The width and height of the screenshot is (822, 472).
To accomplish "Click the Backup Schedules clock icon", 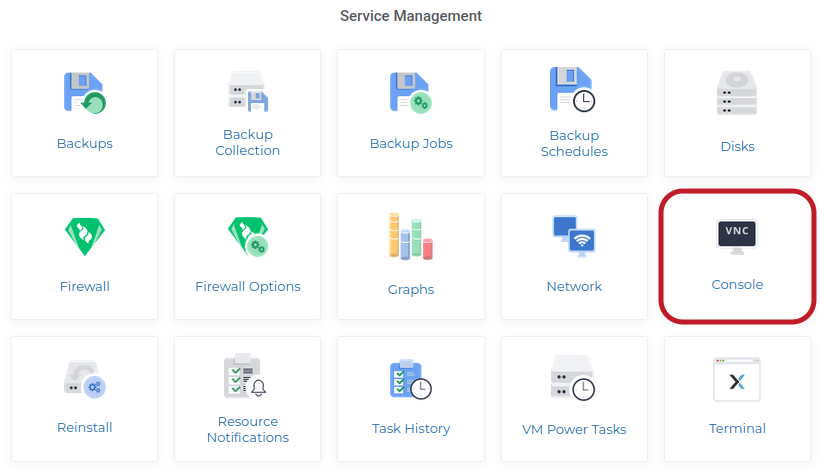I will pyautogui.click(x=573, y=89).
